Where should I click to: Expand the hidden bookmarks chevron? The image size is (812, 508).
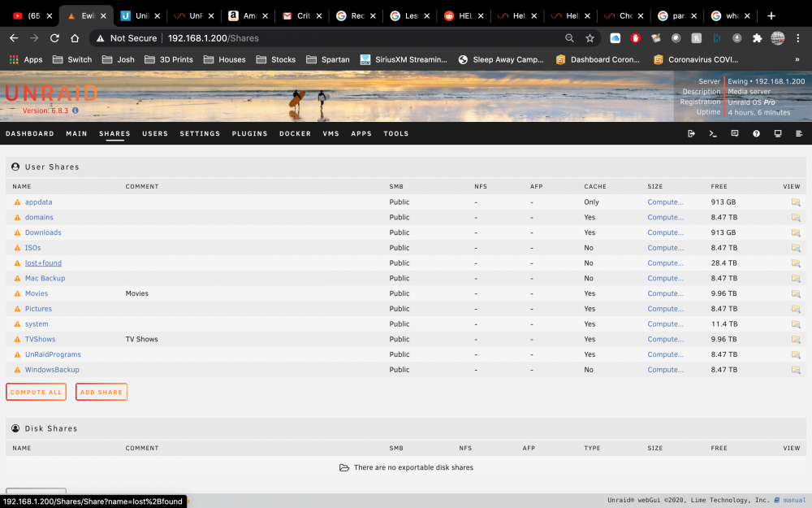(797, 59)
